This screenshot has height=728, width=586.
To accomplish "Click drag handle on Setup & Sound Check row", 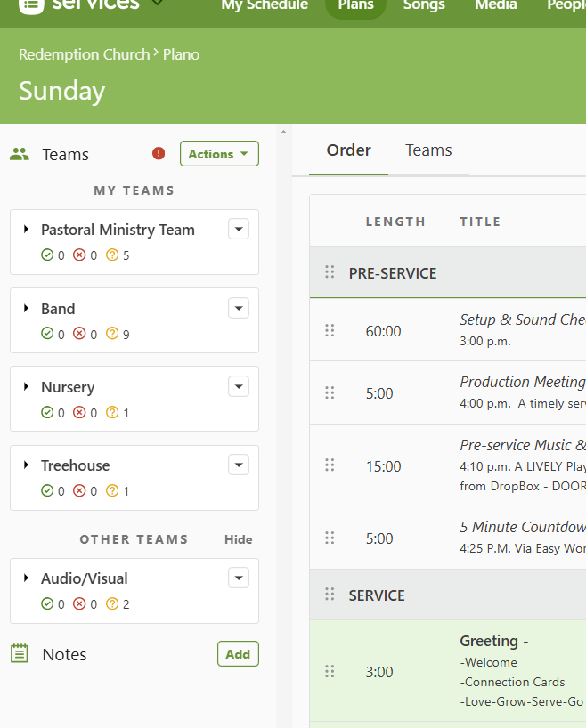I will (330, 330).
